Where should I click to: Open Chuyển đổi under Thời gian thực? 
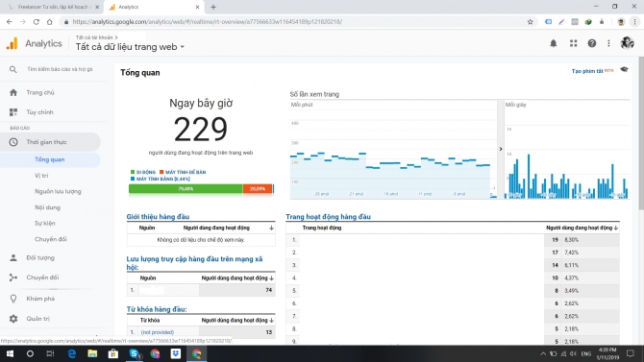[x=51, y=239]
